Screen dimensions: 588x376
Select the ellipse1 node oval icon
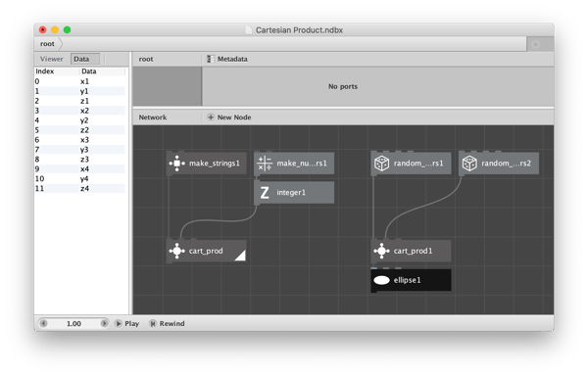382,280
